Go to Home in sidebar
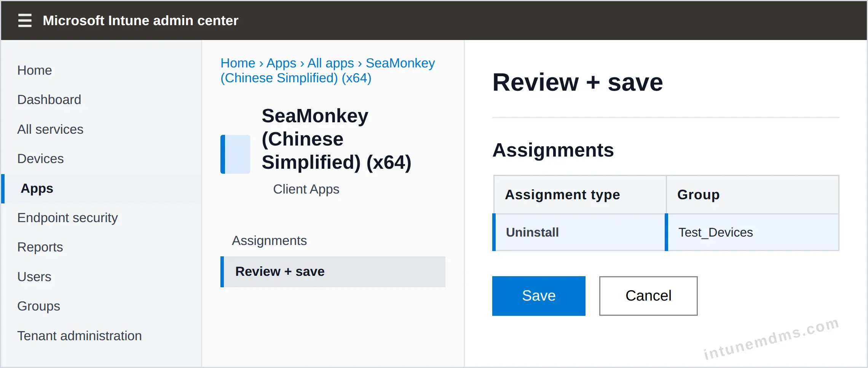The image size is (868, 368). 35,70
